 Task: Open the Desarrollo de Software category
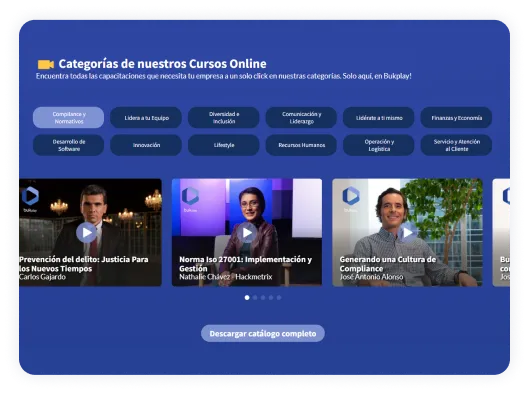click(68, 145)
